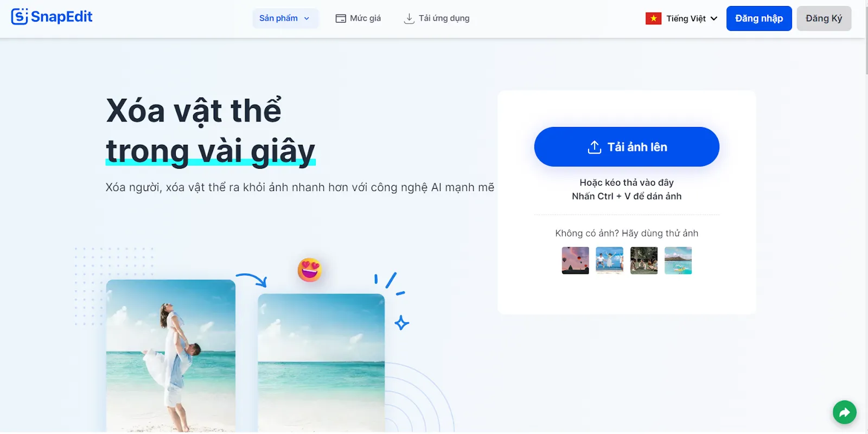Click the Vietnam flag icon
This screenshot has height=434, width=868.
[x=653, y=18]
